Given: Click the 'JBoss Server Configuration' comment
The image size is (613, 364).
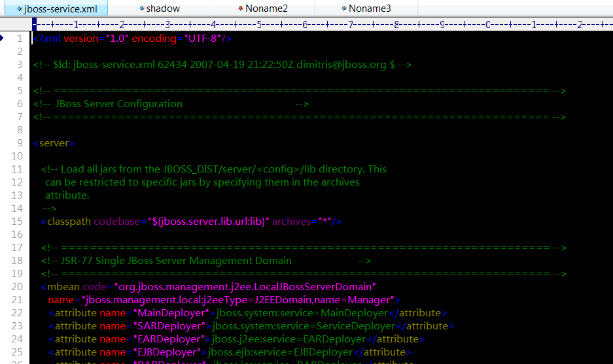Looking at the screenshot, I should coord(171,104).
